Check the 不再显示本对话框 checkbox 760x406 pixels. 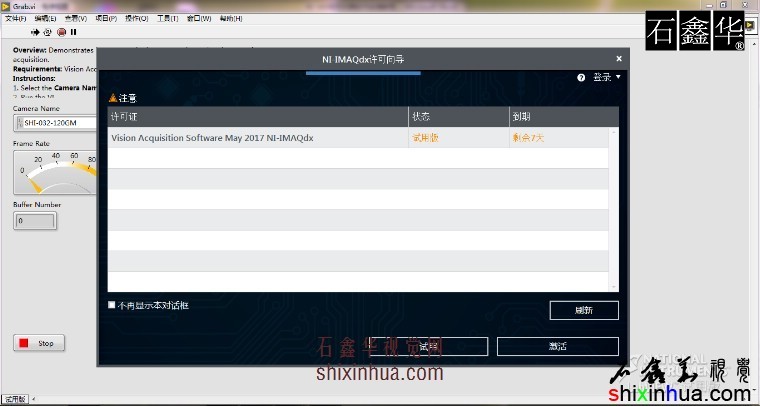point(112,305)
